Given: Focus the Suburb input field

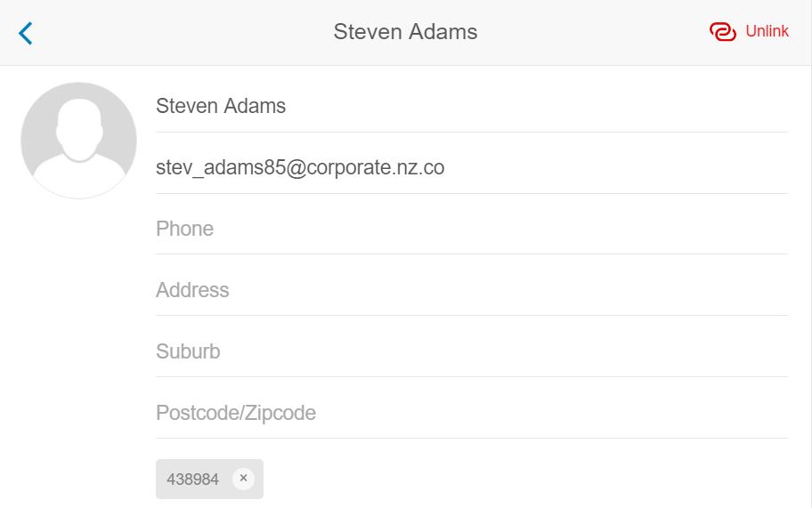Looking at the screenshot, I should pos(472,351).
